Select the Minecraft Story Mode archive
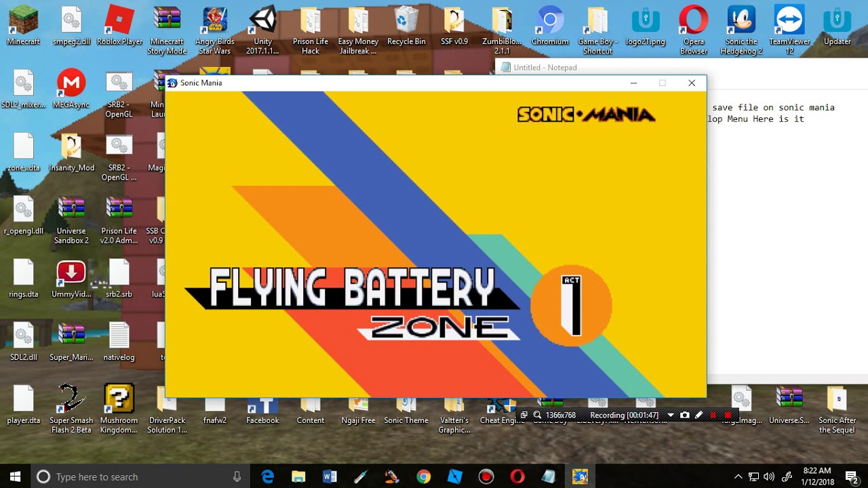This screenshot has width=868, height=488. point(167,31)
